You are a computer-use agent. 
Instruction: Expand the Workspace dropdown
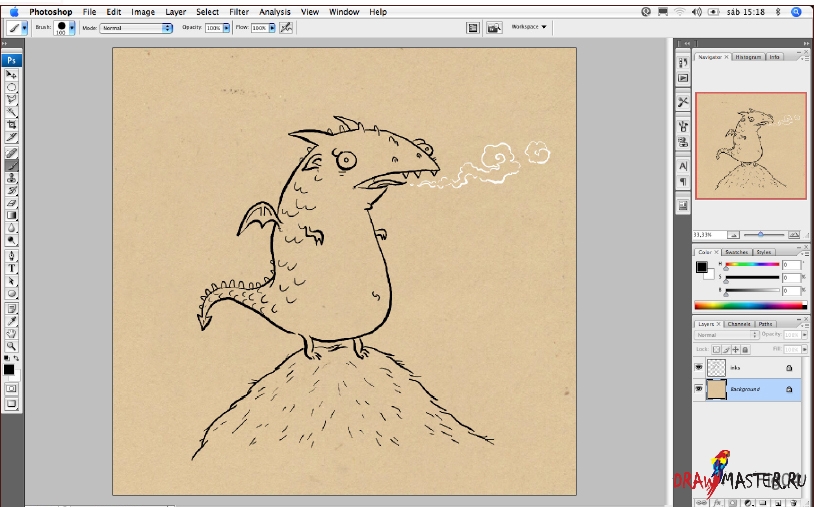(x=530, y=28)
